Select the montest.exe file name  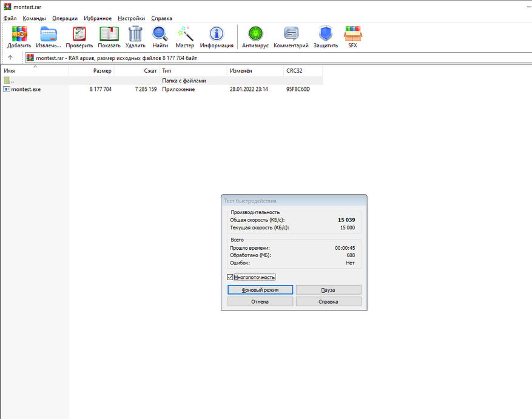click(x=26, y=89)
